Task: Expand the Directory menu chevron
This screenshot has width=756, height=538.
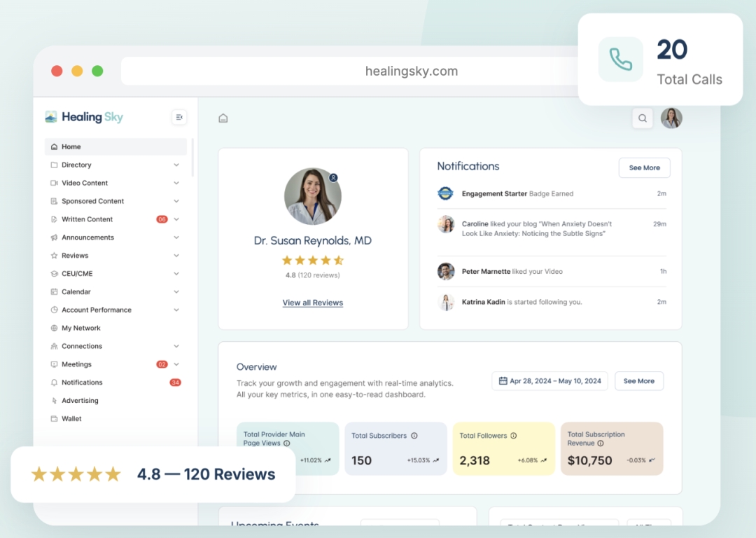Action: pos(176,165)
